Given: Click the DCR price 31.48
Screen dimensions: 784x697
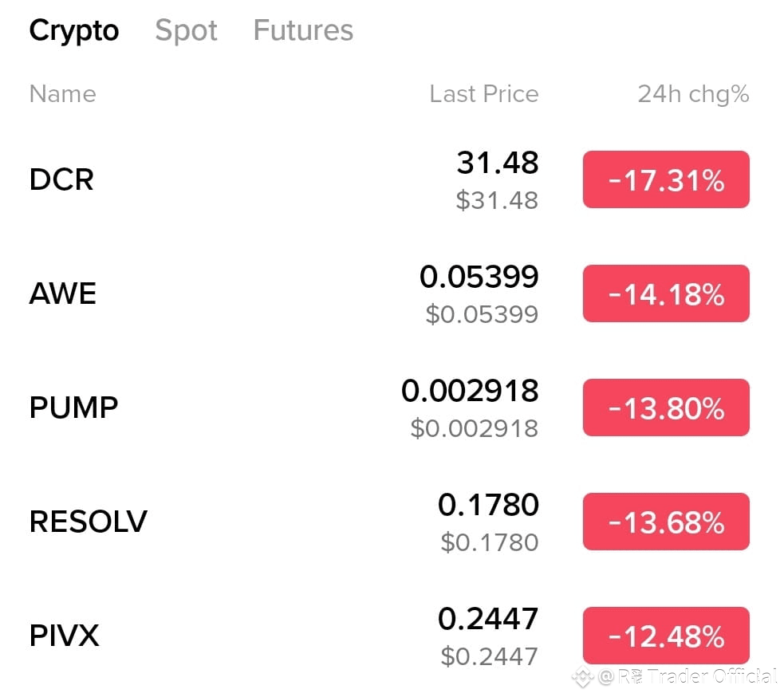Looking at the screenshot, I should [x=497, y=163].
